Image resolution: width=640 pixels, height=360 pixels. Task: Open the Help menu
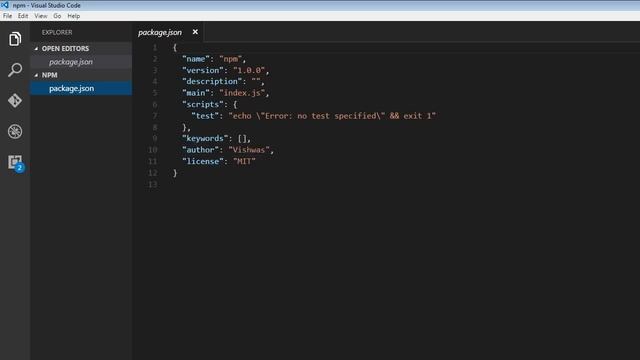click(x=73, y=16)
